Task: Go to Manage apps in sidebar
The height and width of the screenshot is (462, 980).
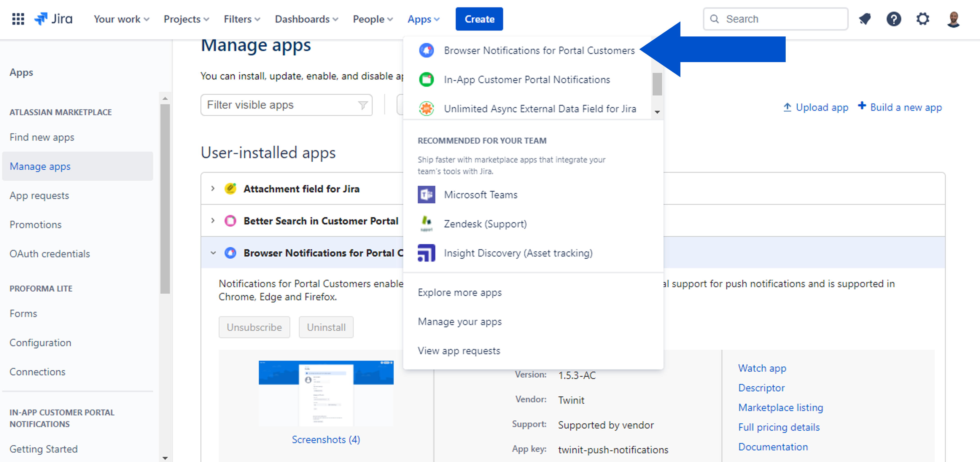Action: click(78, 166)
